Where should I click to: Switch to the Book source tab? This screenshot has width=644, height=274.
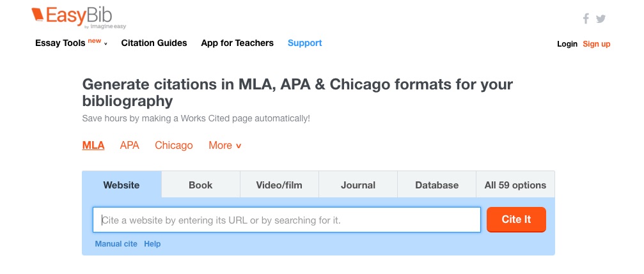pyautogui.click(x=200, y=185)
